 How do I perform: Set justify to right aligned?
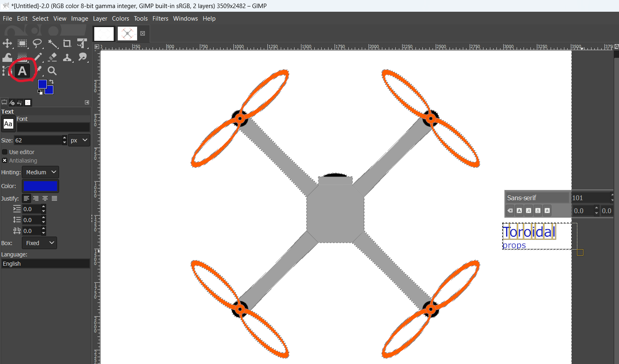click(x=36, y=198)
